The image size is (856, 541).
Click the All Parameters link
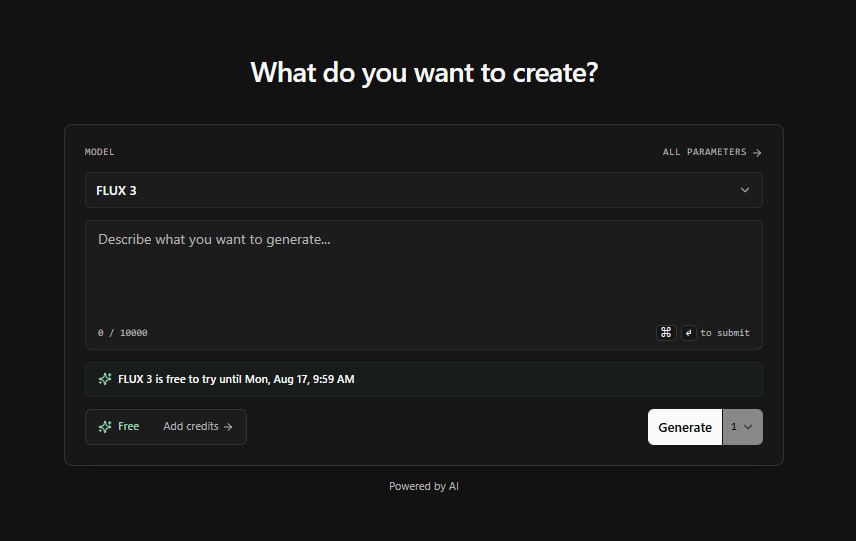tap(712, 152)
